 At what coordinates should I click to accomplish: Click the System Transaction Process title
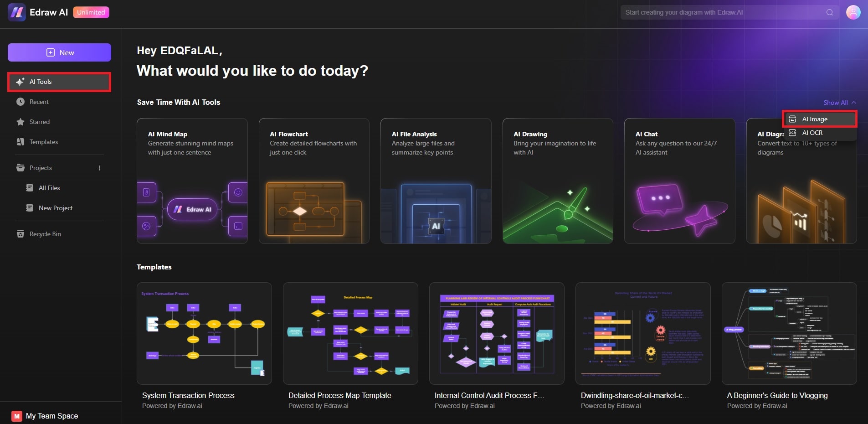click(x=188, y=395)
